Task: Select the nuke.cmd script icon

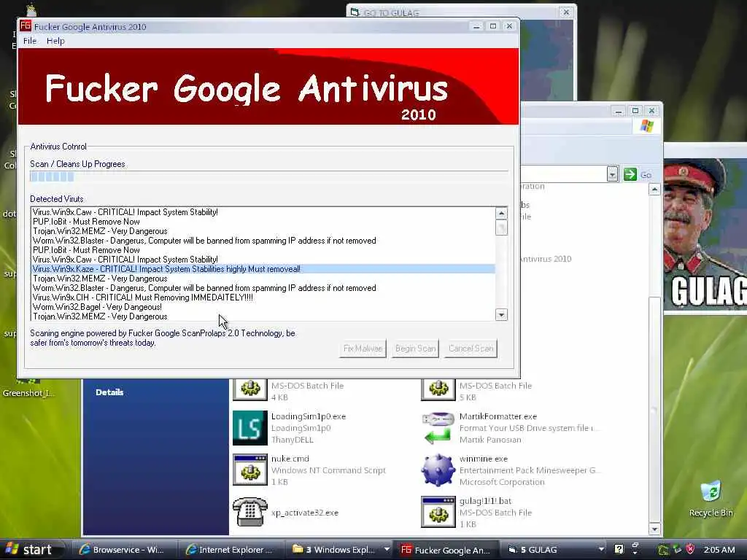Action: pos(250,470)
